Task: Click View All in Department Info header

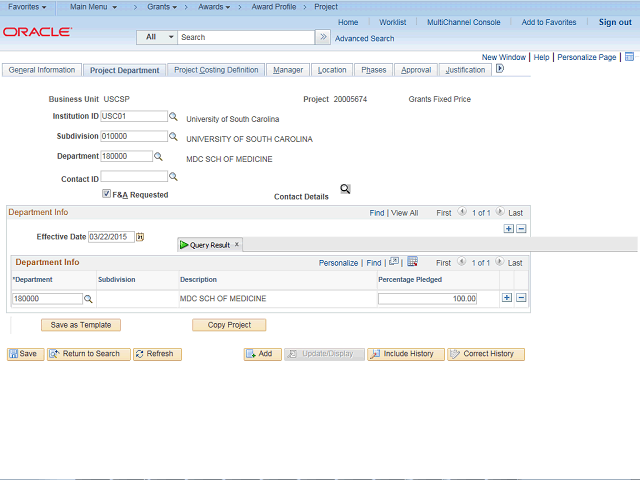Action: coord(404,213)
